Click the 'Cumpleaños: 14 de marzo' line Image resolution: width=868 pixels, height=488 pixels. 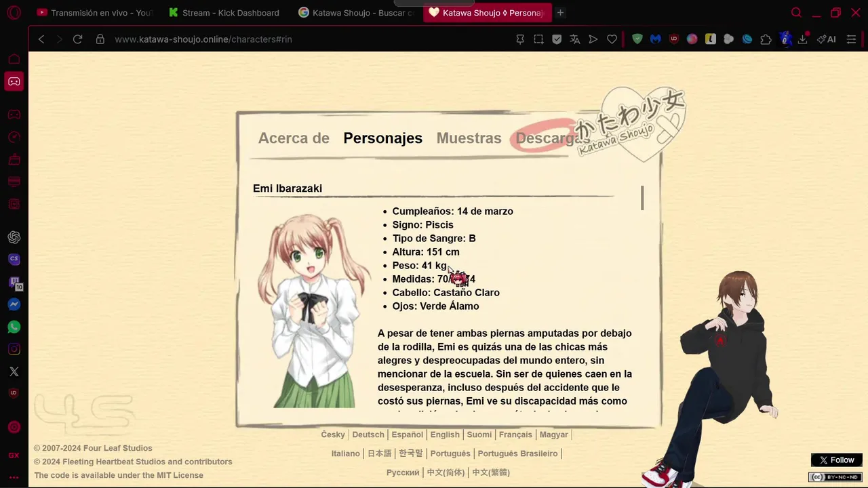(452, 211)
